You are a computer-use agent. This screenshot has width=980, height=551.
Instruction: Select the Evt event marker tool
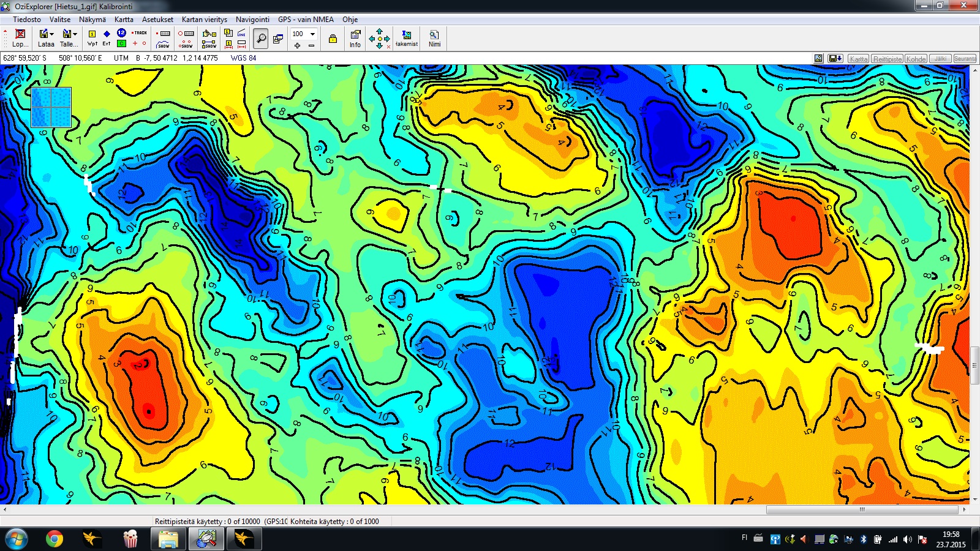[x=107, y=37]
